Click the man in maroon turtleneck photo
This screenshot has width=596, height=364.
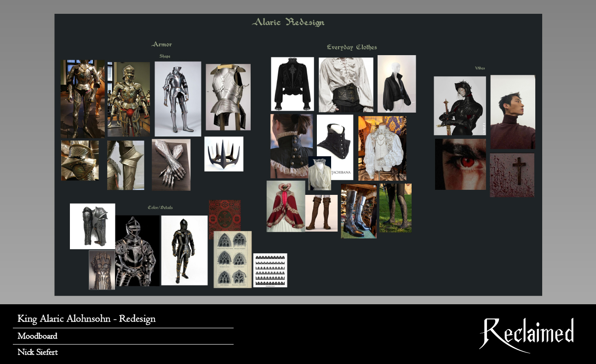click(512, 112)
